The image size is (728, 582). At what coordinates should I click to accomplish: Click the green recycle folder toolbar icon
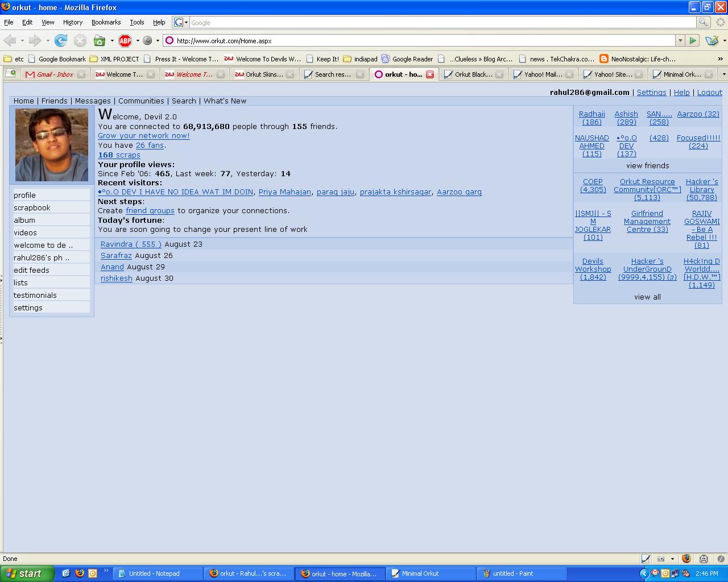(100, 40)
